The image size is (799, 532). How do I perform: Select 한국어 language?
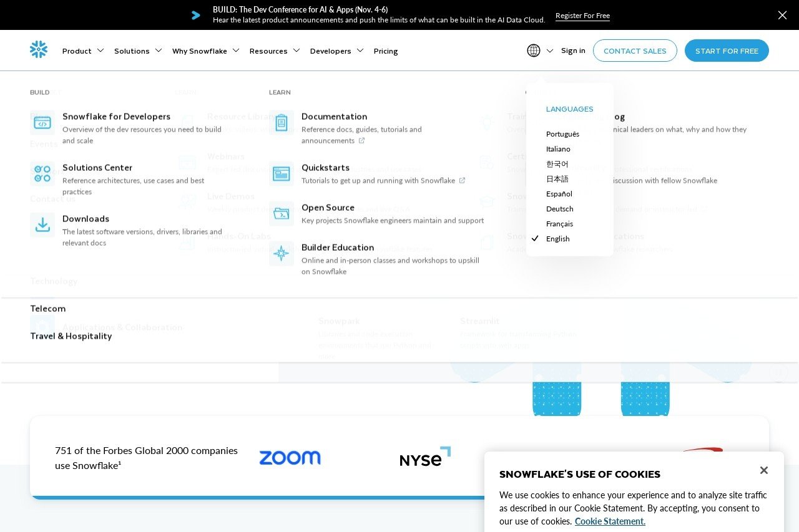click(x=557, y=164)
